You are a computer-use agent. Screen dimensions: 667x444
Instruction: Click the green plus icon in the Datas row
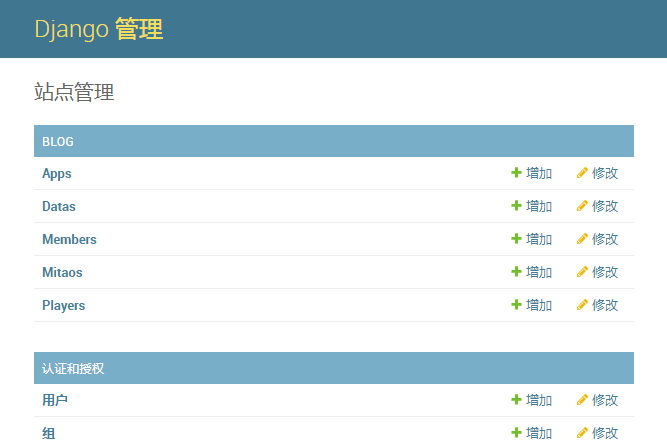516,206
